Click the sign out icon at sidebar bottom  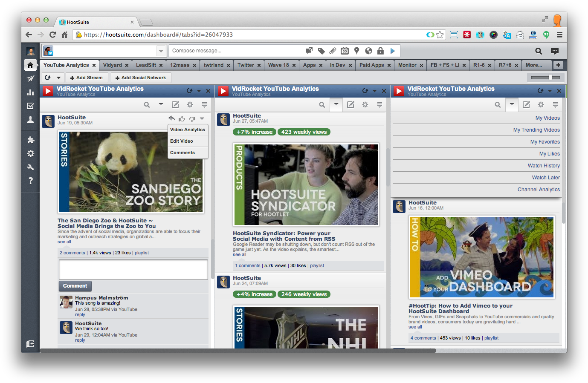pyautogui.click(x=30, y=343)
